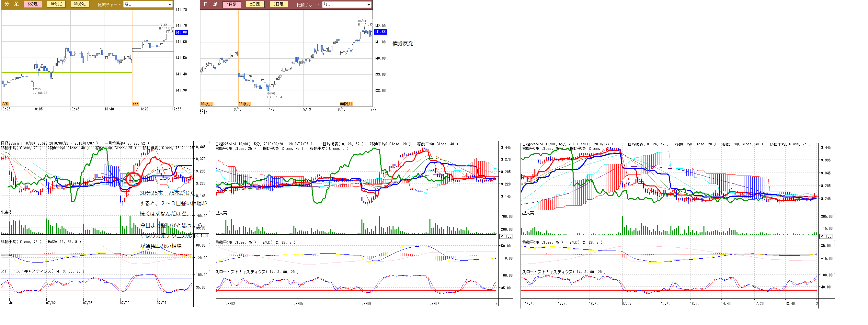Open 比較チャート dropdown in 日足 panel
This screenshot has height=325, width=868.
347,5
